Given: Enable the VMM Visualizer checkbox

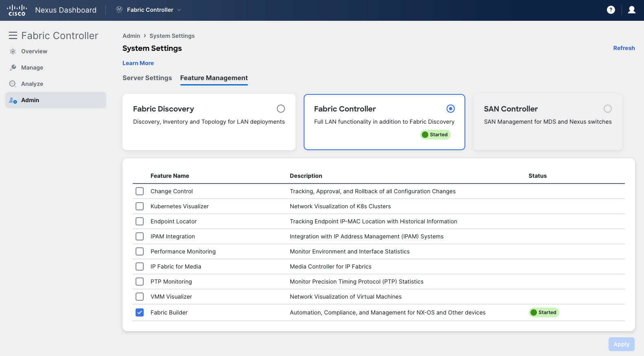Looking at the screenshot, I should click(140, 297).
